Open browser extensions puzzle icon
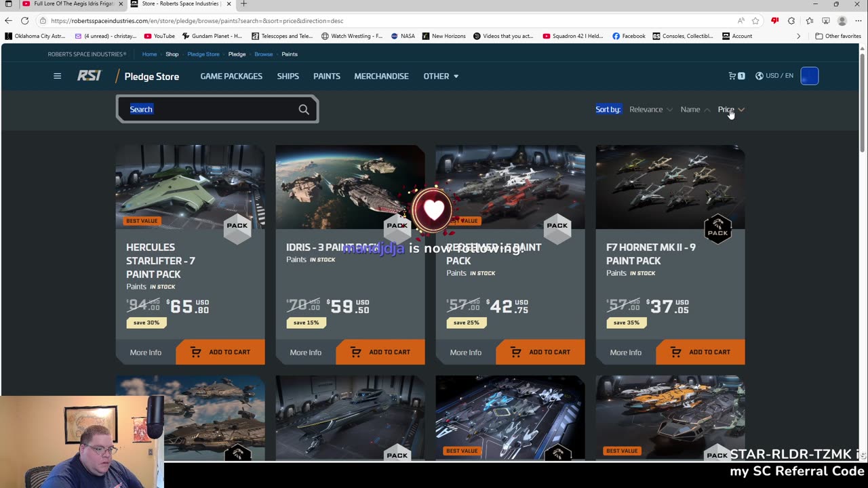The image size is (868, 488). click(x=791, y=21)
